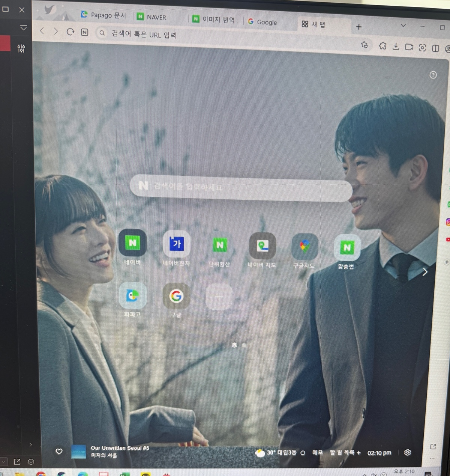This screenshot has height=476, width=450.
Task: Open the 네이버 shortcut tile
Action: [x=132, y=243]
